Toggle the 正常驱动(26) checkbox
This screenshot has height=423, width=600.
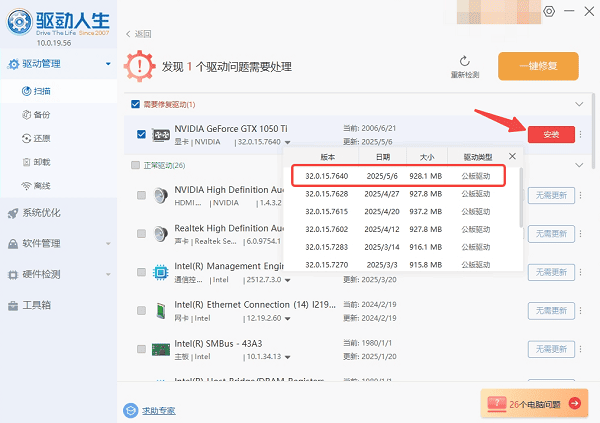135,165
